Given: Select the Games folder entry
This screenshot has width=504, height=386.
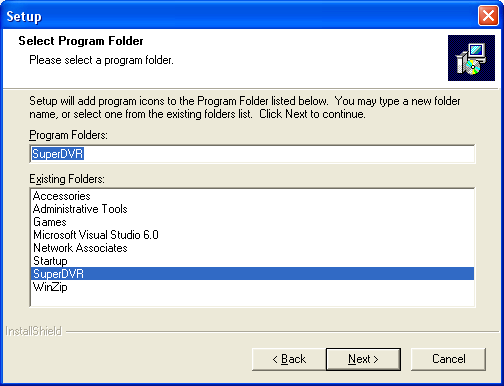Looking at the screenshot, I should click(252, 222).
